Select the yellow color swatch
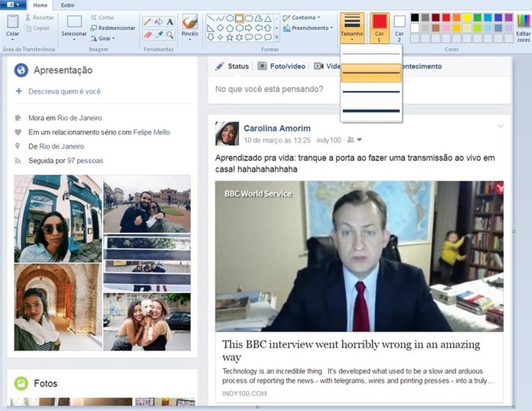This screenshot has width=532, height=411. pos(467,17)
